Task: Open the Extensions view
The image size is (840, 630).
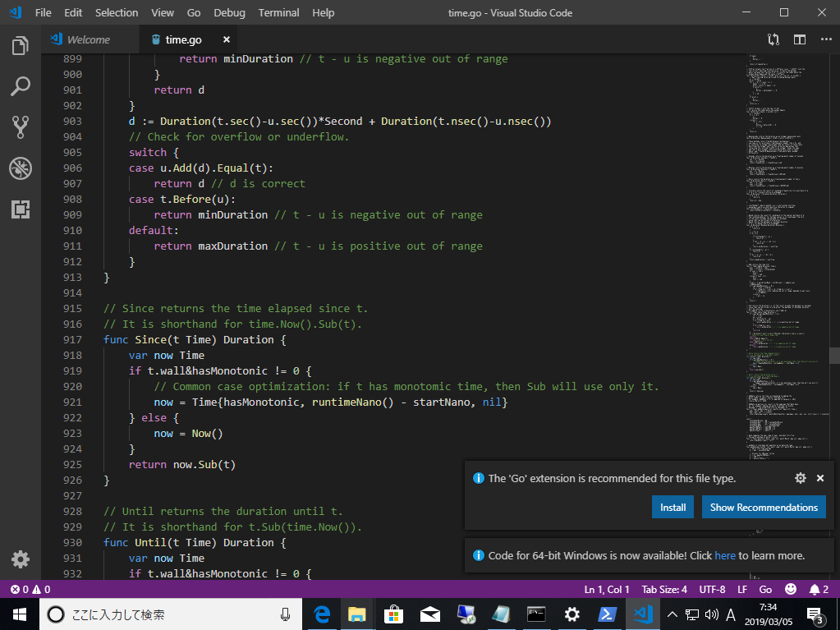Action: [x=21, y=209]
